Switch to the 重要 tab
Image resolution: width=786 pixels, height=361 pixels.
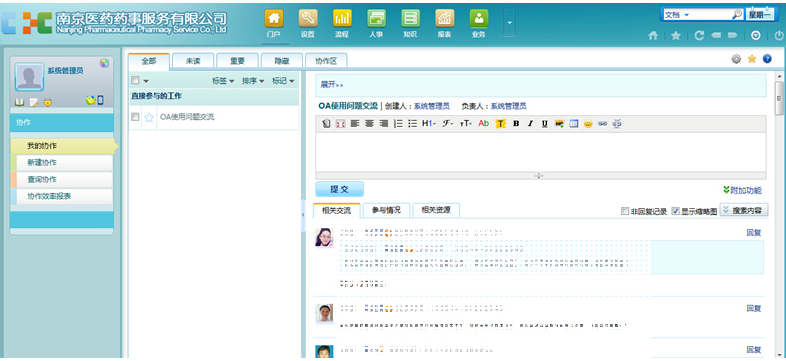click(x=237, y=61)
